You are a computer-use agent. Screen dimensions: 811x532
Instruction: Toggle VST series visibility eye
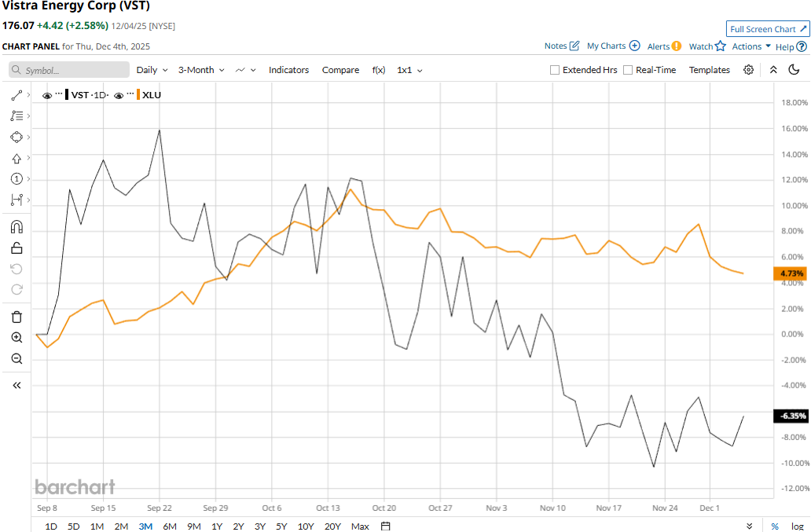tap(47, 96)
